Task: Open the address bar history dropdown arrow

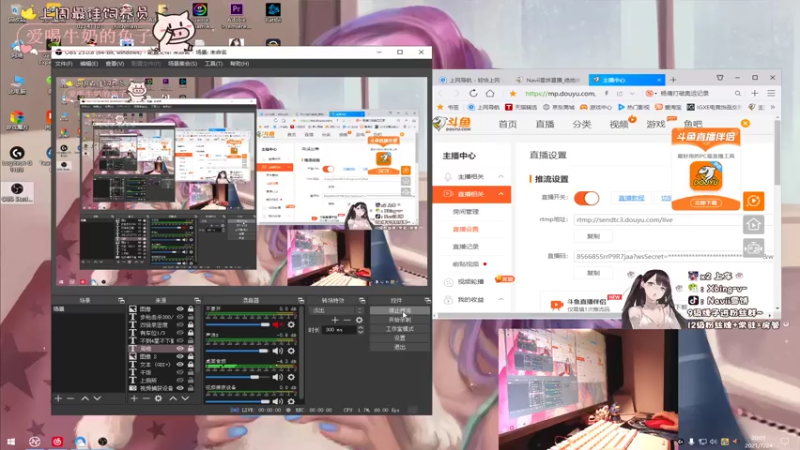Action: [x=632, y=93]
